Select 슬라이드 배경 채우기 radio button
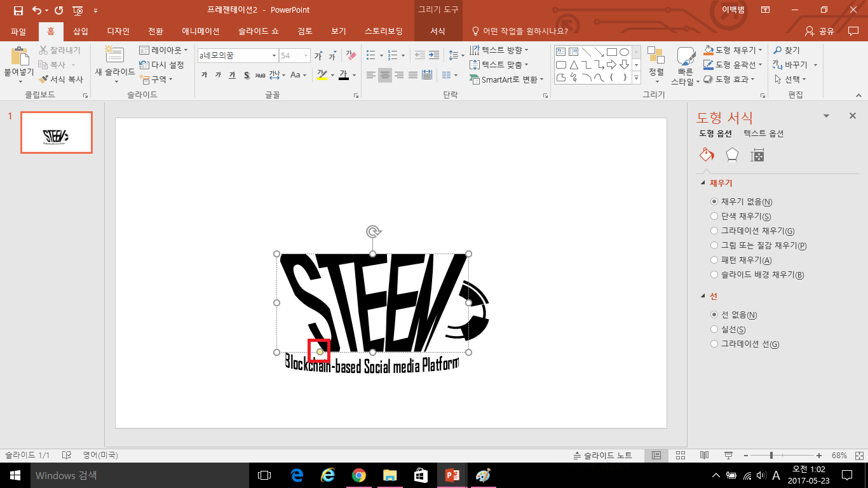 click(x=714, y=274)
